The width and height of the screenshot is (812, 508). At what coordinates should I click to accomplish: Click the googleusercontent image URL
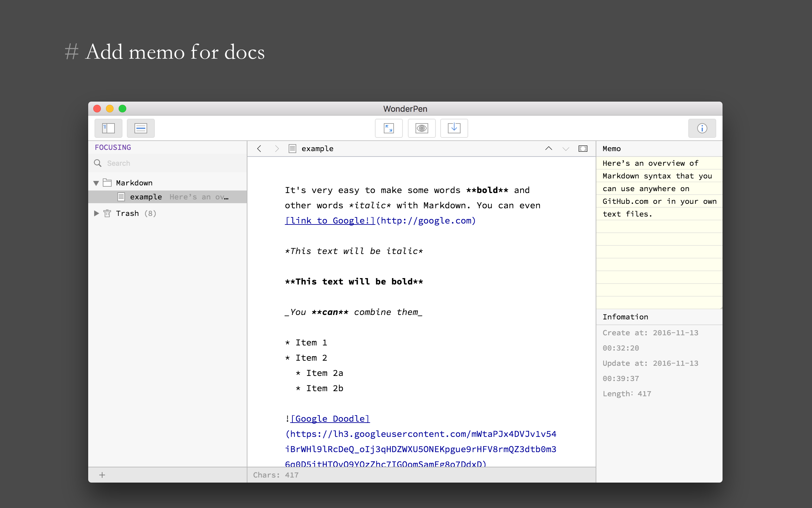tap(420, 449)
